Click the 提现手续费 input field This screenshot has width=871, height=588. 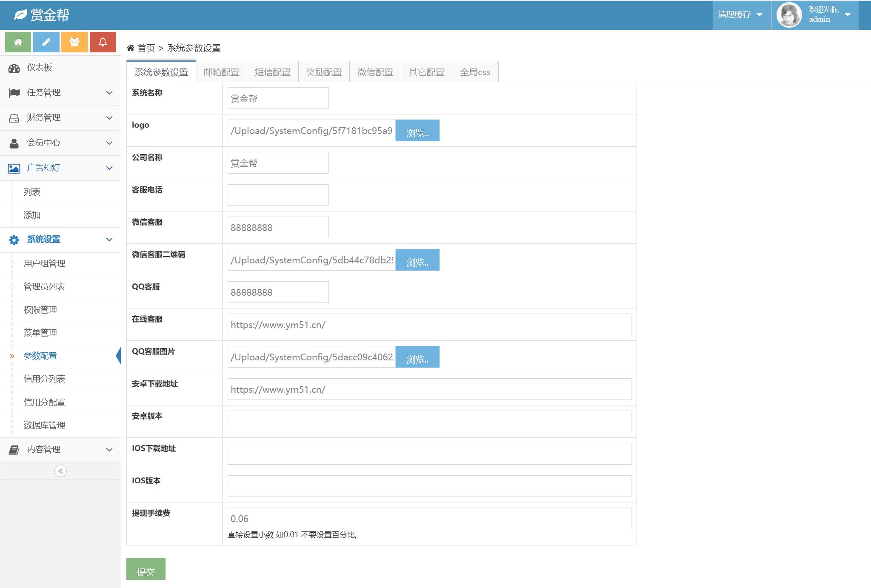click(429, 519)
